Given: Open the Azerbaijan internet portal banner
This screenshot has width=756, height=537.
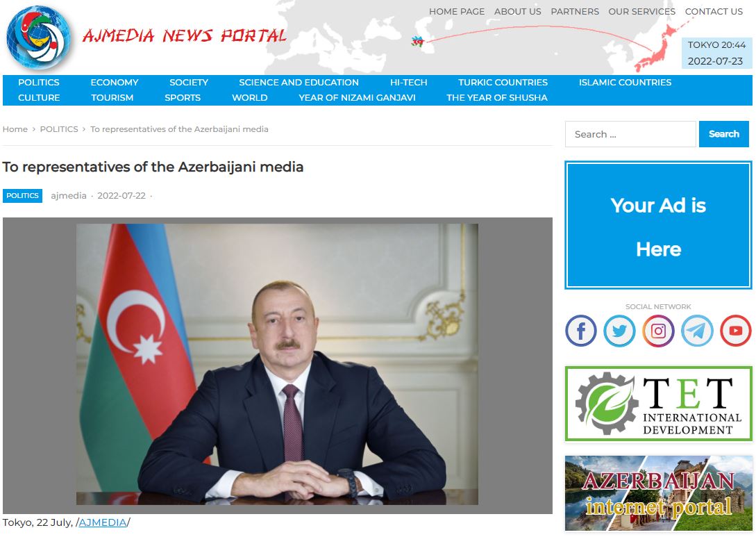Looking at the screenshot, I should click(x=658, y=493).
